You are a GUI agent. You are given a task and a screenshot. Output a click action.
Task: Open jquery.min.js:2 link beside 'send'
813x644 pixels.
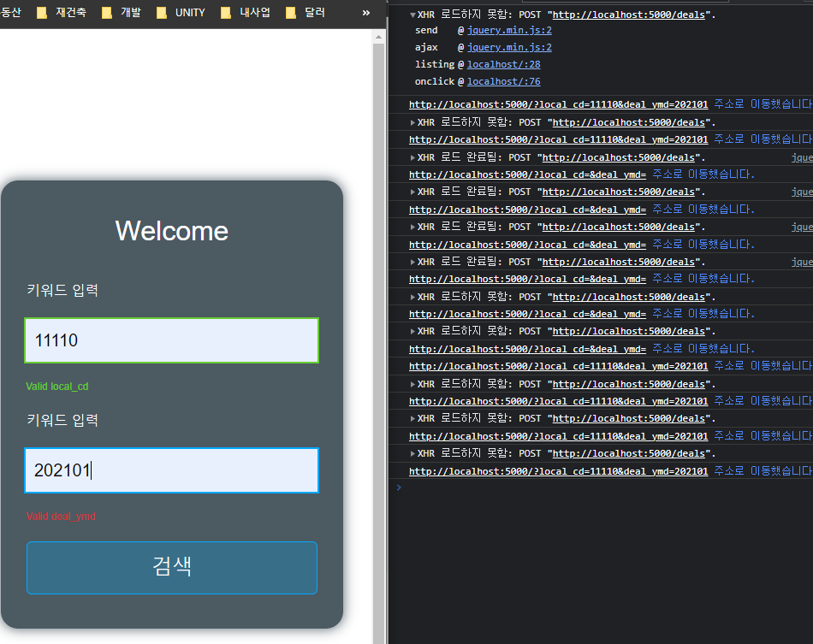pos(509,31)
